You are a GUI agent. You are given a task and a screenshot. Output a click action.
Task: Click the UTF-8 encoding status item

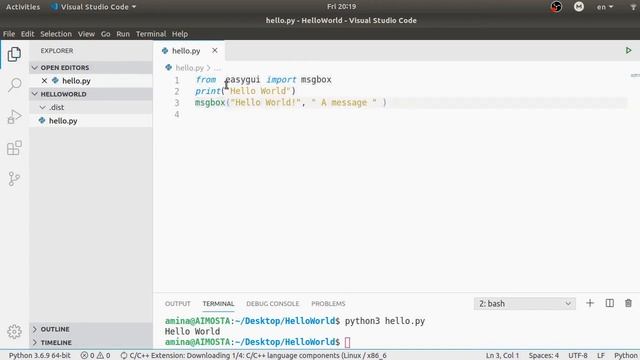click(578, 356)
